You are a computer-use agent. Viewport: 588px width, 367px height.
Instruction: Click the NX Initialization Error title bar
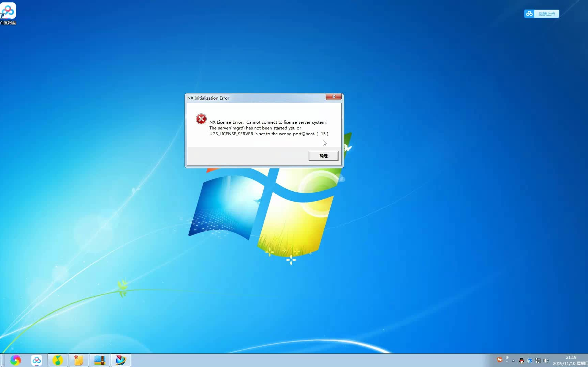point(255,98)
